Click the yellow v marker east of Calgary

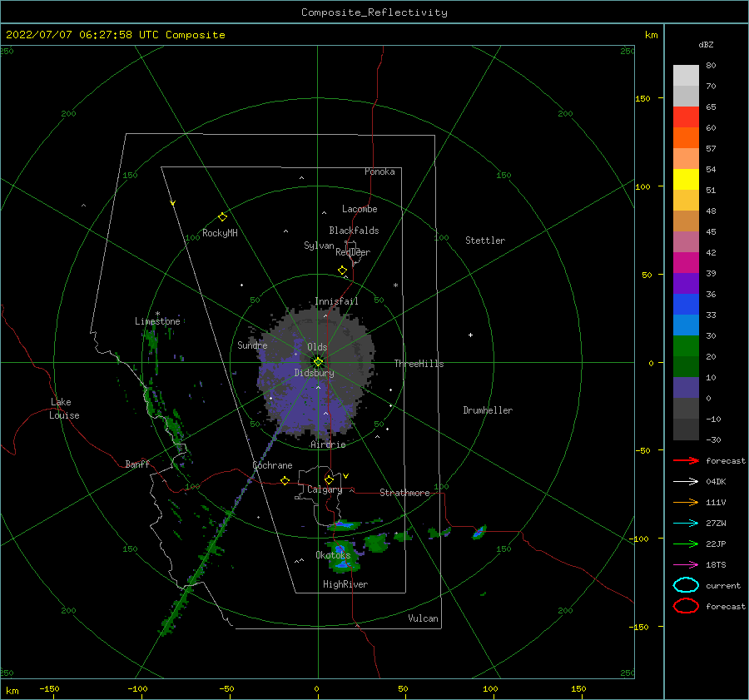tap(346, 476)
